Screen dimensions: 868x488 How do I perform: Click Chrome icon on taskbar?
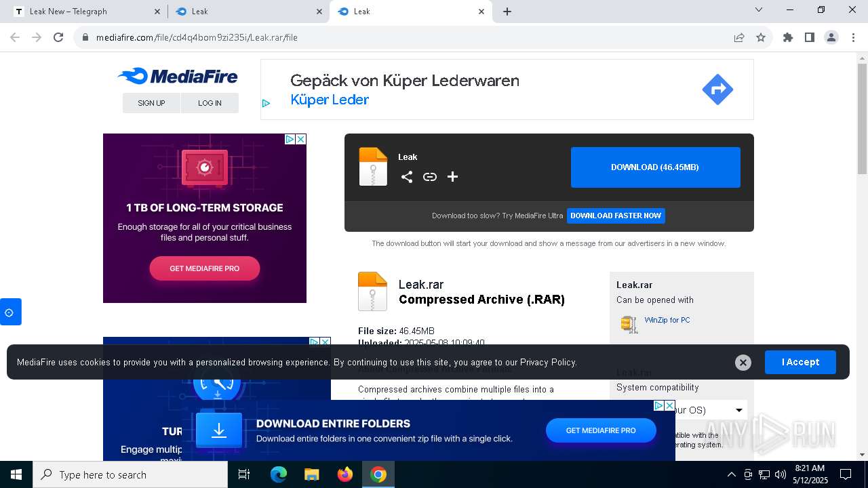[378, 474]
